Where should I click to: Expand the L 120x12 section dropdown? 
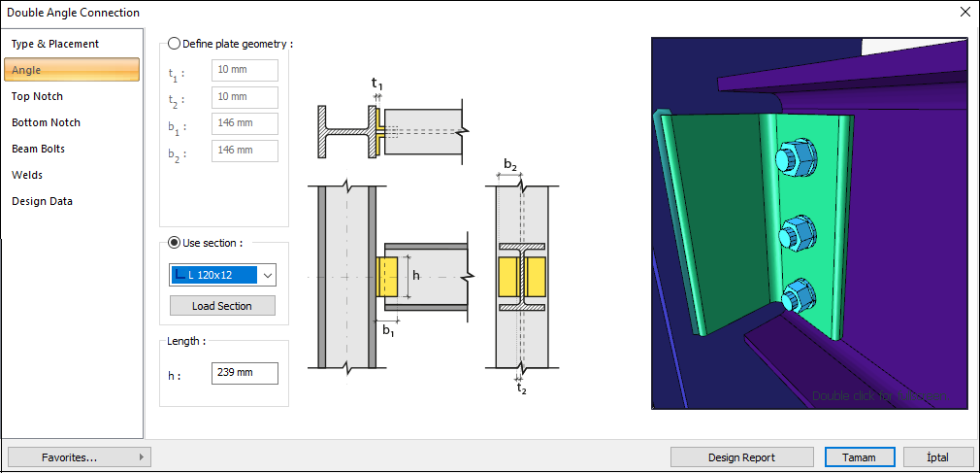pyautogui.click(x=267, y=276)
